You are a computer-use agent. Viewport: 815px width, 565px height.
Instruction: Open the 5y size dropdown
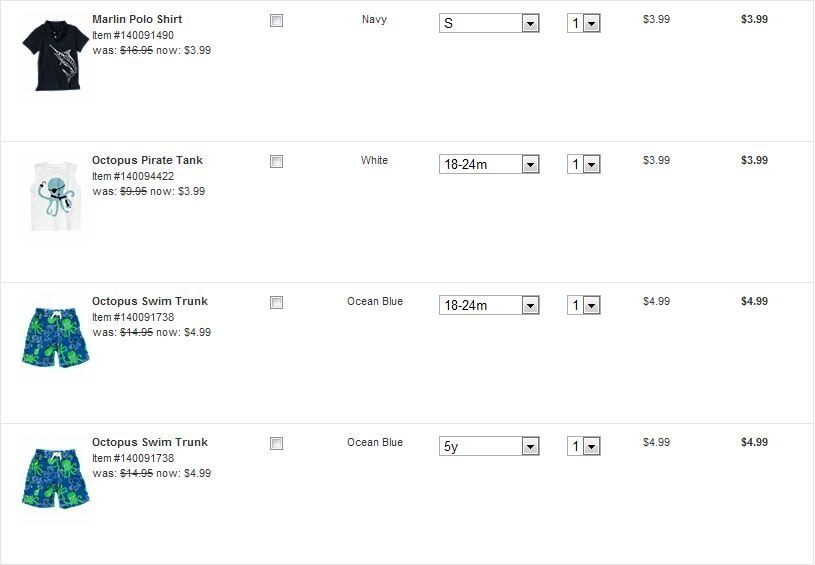click(x=489, y=447)
